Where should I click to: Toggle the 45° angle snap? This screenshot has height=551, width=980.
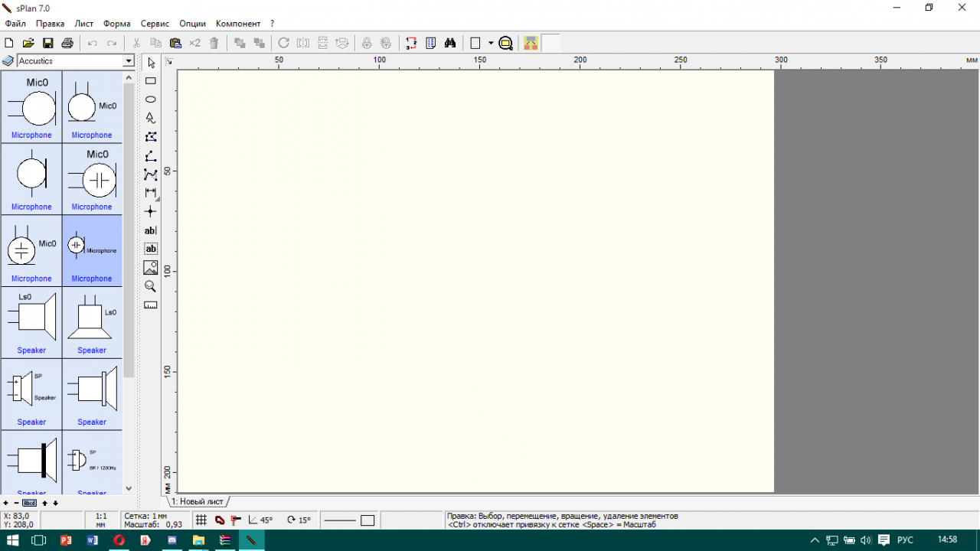point(260,520)
